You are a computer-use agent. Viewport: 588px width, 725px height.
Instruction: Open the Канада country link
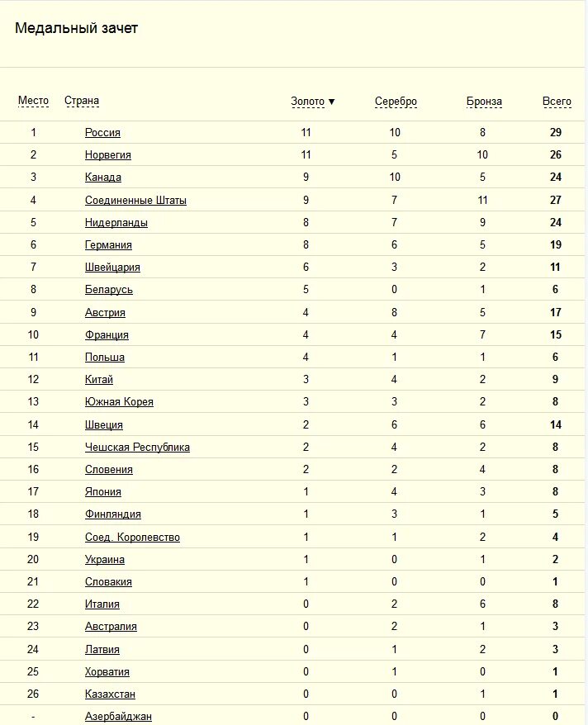point(103,177)
